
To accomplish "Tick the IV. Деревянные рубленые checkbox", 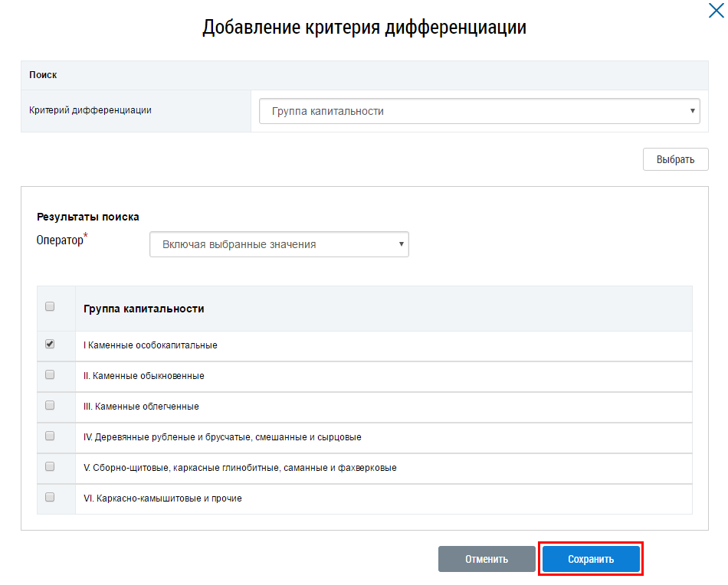I will point(50,436).
